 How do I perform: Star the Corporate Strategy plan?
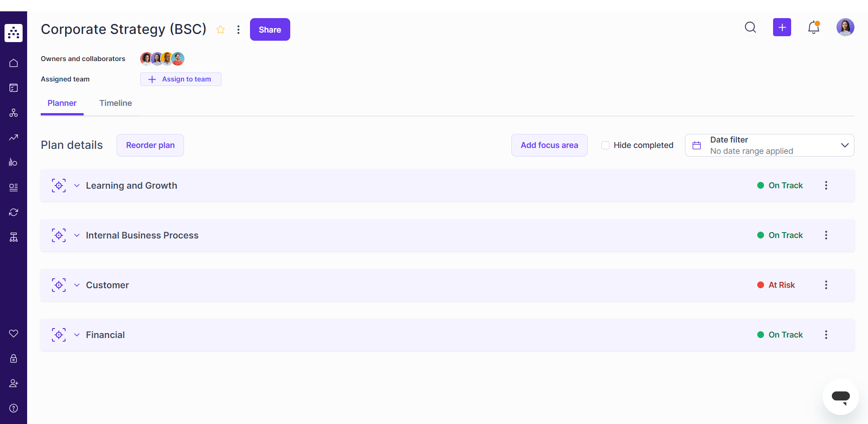click(221, 29)
